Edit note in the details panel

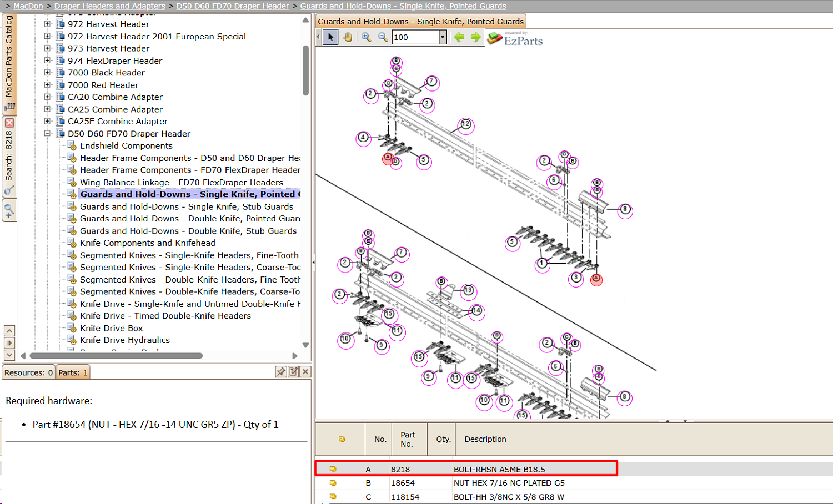point(293,372)
